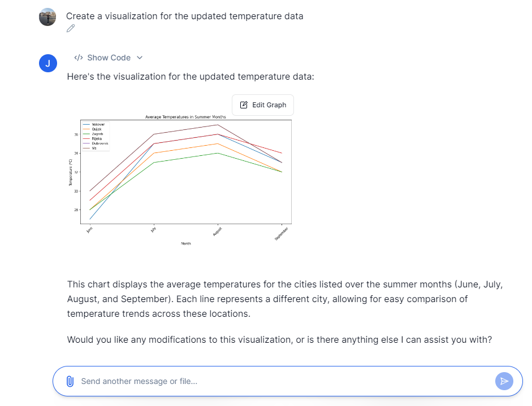This screenshot has height=406, width=532.
Task: Click the code brackets icon
Action: tap(79, 58)
